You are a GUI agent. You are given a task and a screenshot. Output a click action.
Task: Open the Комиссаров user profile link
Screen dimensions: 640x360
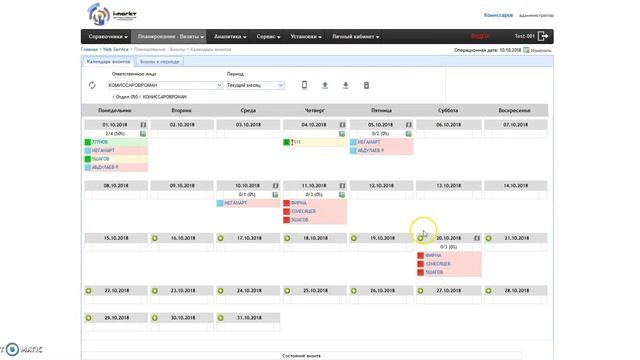pos(498,15)
